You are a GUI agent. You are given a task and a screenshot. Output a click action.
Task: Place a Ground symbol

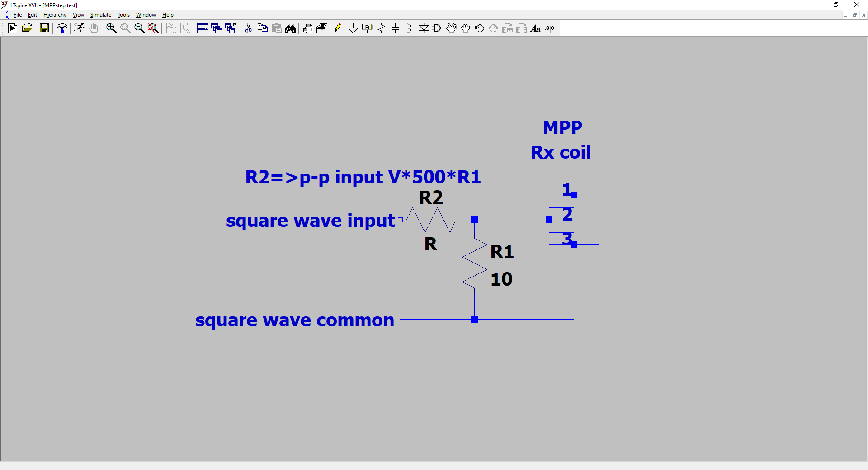[354, 28]
